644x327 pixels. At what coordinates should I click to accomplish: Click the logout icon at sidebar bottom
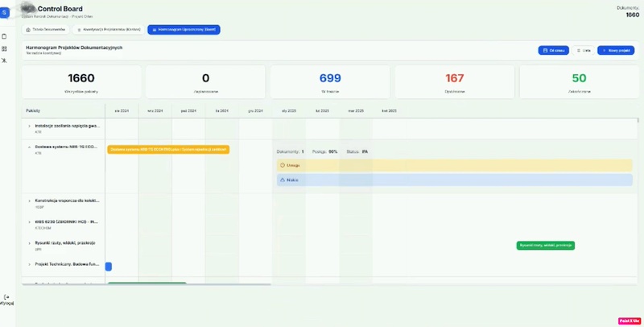(6, 297)
